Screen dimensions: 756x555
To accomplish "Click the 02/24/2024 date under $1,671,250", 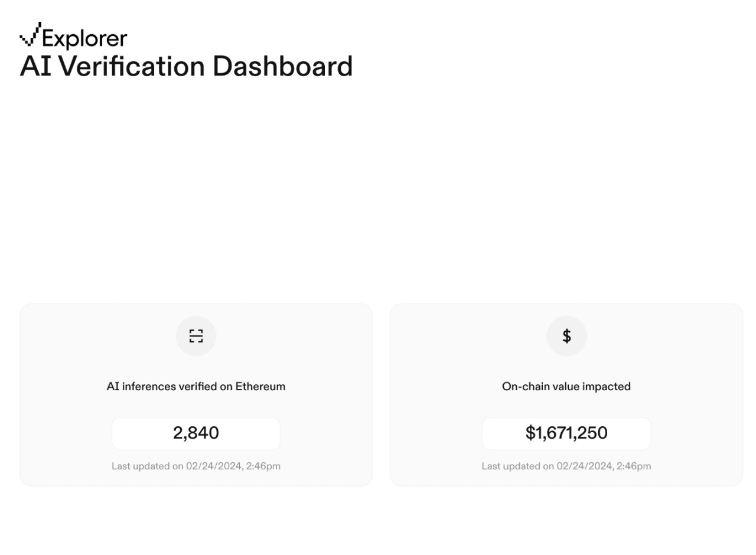I will coord(584,466).
